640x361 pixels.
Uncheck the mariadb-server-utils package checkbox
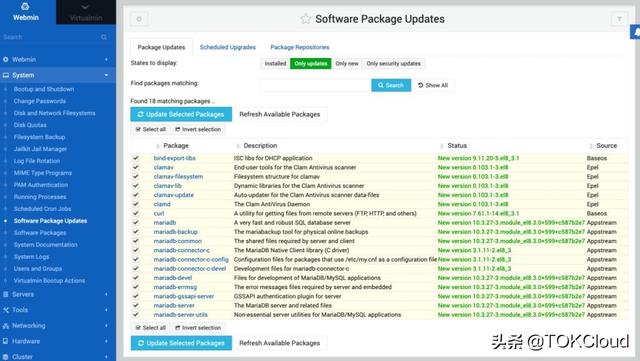(136, 314)
